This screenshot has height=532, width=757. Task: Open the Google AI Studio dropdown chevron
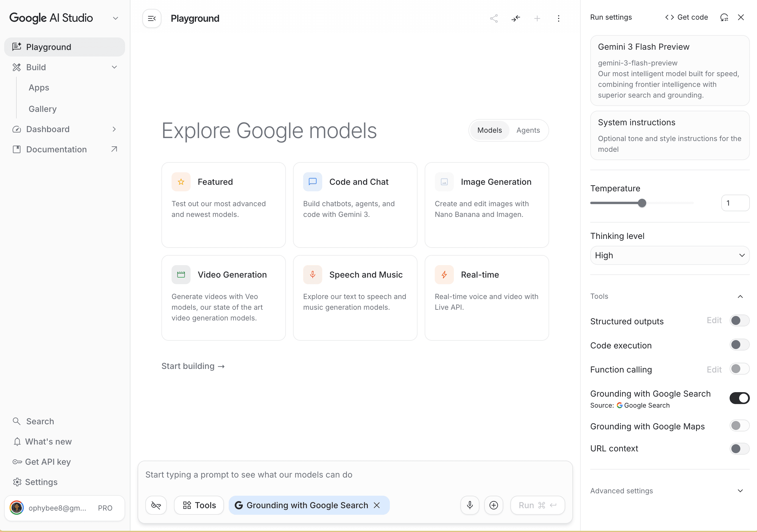click(x=116, y=18)
